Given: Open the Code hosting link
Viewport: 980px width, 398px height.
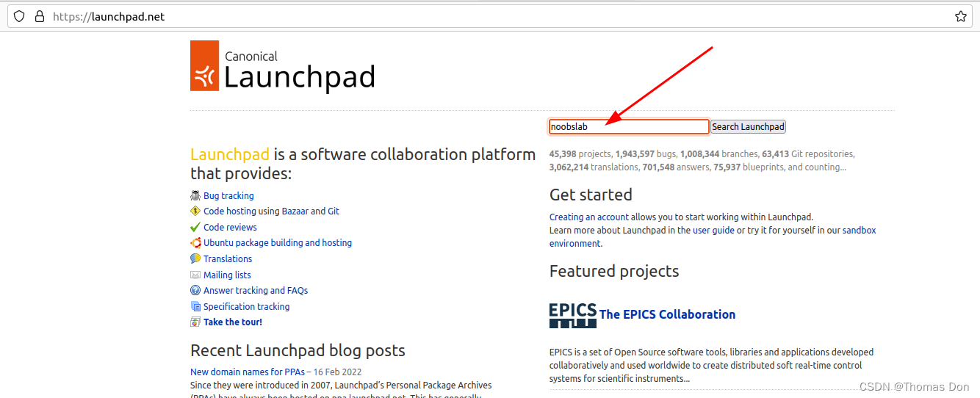Looking at the screenshot, I should pos(230,211).
